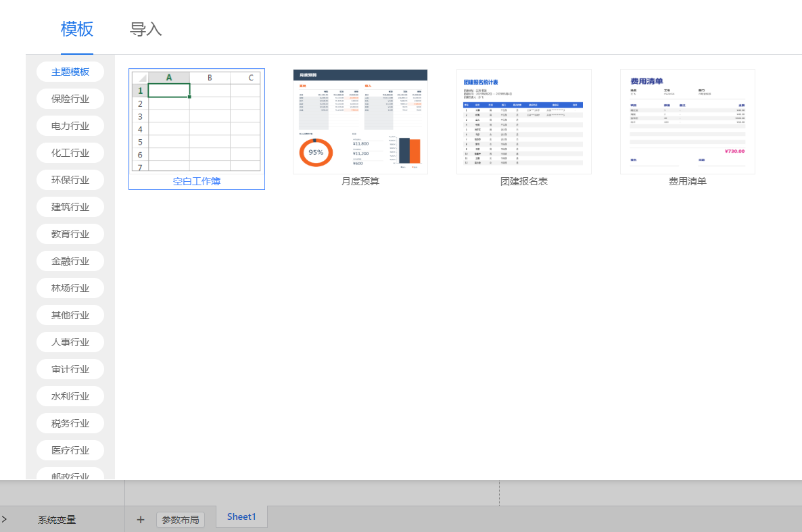Choose the 团建报名表 template thumbnail
The height and width of the screenshot is (532, 802).
click(524, 122)
